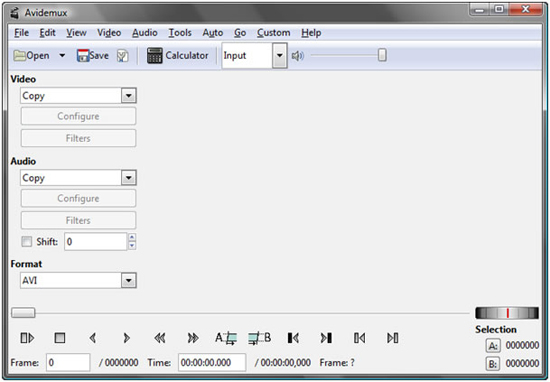Viewport: 550px width, 382px height.
Task: Click the file information icon next to Save
Action: coord(123,56)
